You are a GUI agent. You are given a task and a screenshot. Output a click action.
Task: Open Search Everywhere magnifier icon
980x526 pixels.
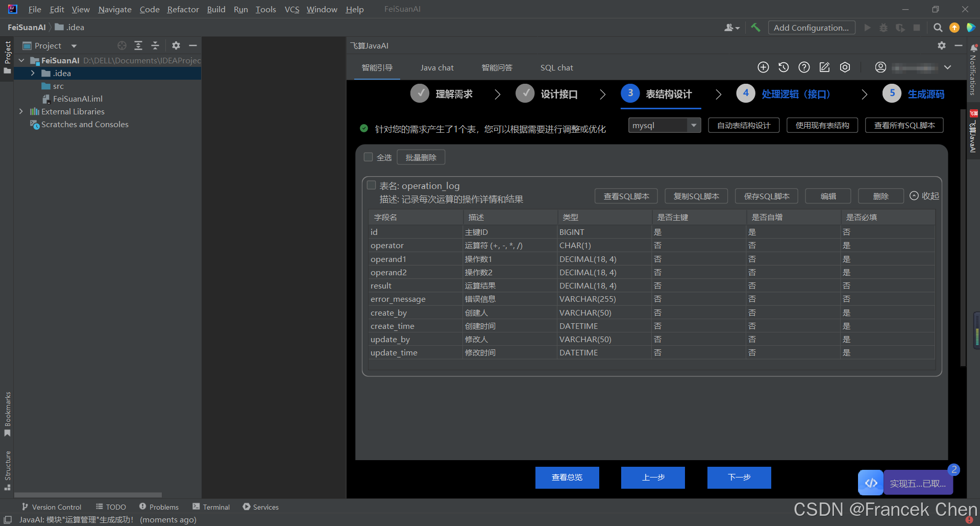(x=938, y=28)
